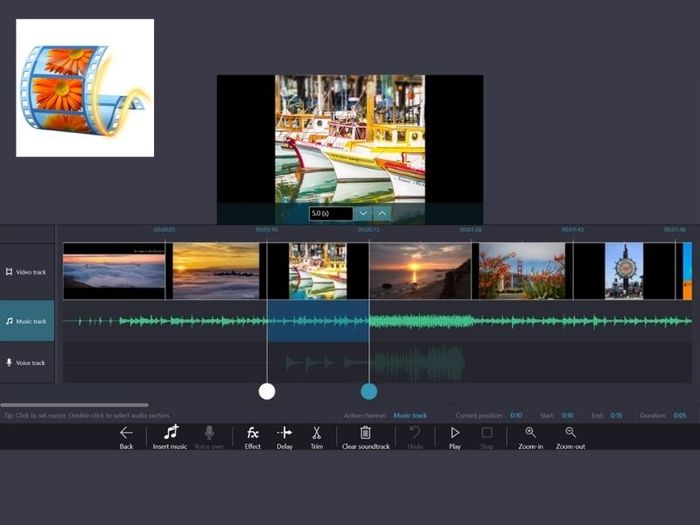Click the 'Music track' active channel value

coord(410,416)
